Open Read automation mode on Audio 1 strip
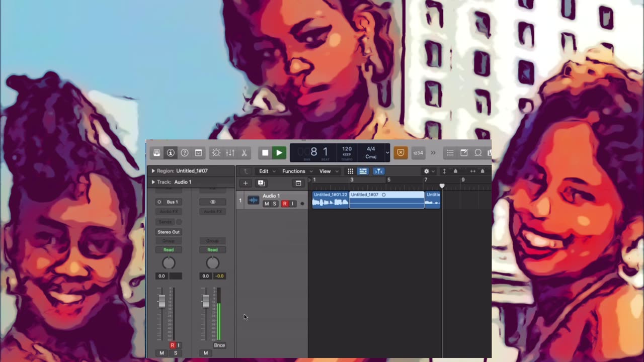The height and width of the screenshot is (362, 644). [x=169, y=250]
